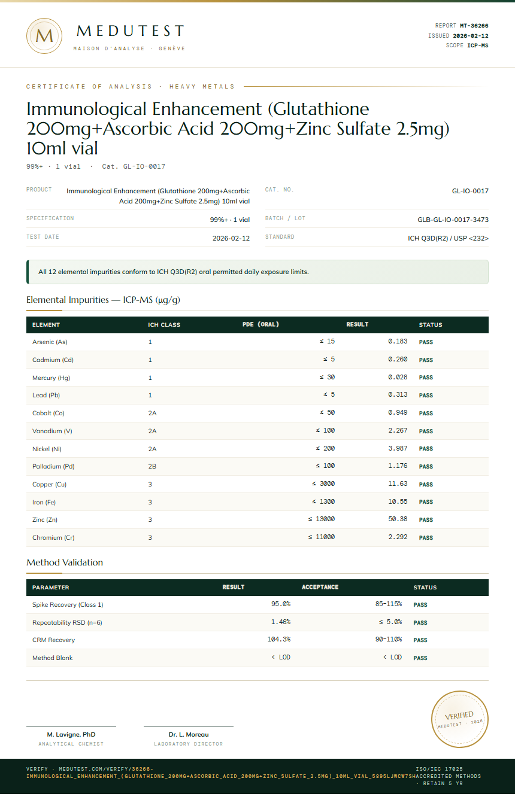Click the ICH CLASS column header
Screen dimensions: 515x812
point(164,325)
